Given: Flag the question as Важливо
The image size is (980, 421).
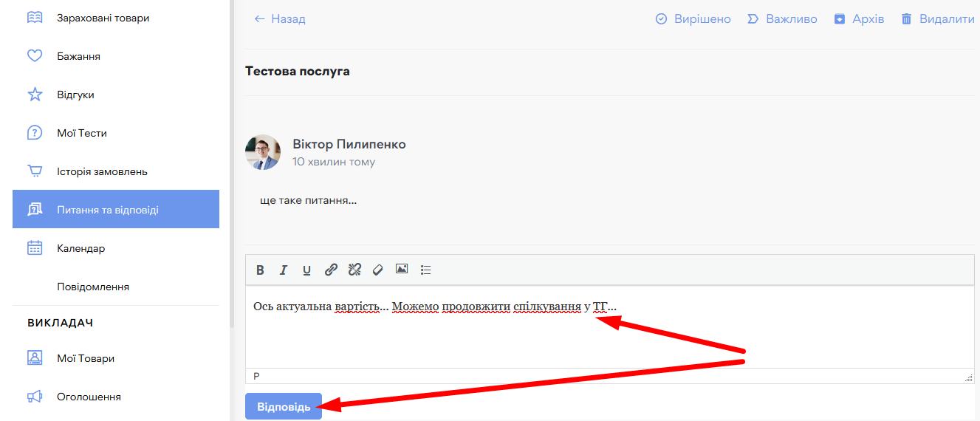Looking at the screenshot, I should tap(782, 19).
